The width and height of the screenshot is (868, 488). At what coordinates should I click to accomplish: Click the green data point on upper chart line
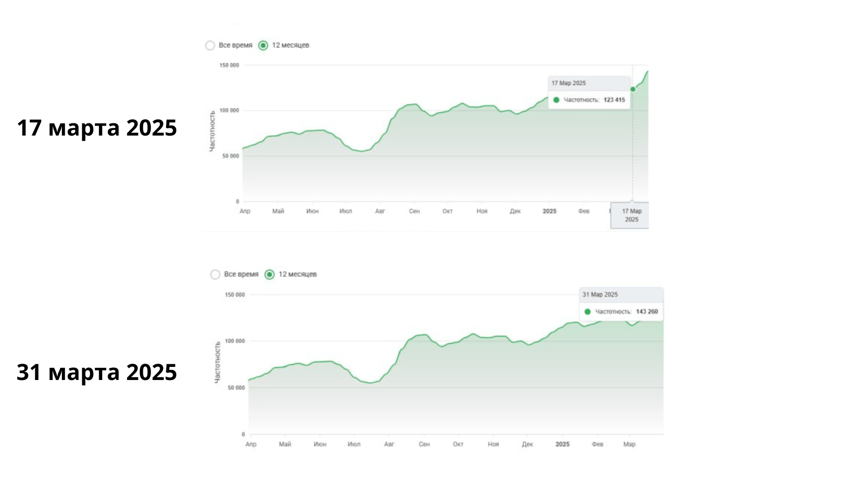pyautogui.click(x=633, y=89)
